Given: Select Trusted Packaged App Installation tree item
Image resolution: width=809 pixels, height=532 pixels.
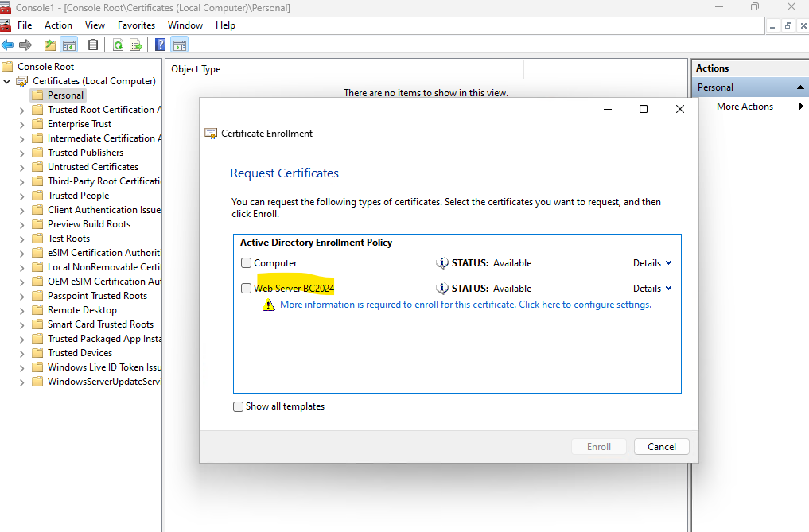Looking at the screenshot, I should 103,339.
